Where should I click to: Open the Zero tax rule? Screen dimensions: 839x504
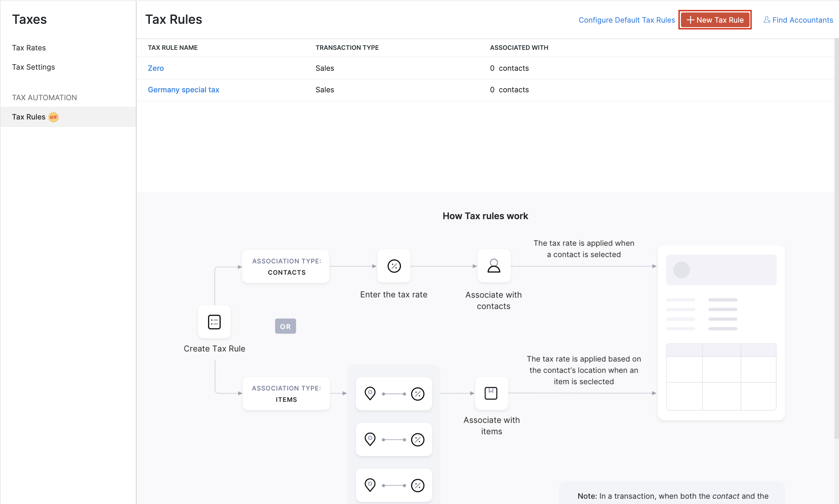[x=156, y=68]
